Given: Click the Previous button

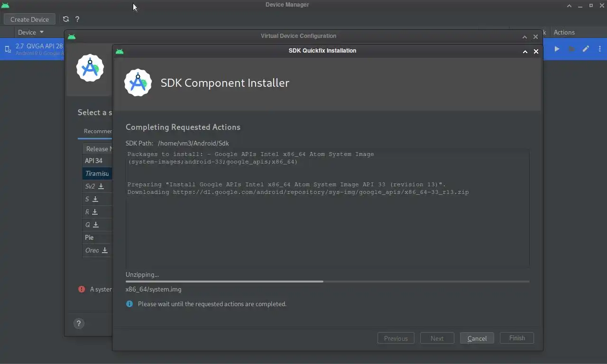Looking at the screenshot, I should (395, 338).
